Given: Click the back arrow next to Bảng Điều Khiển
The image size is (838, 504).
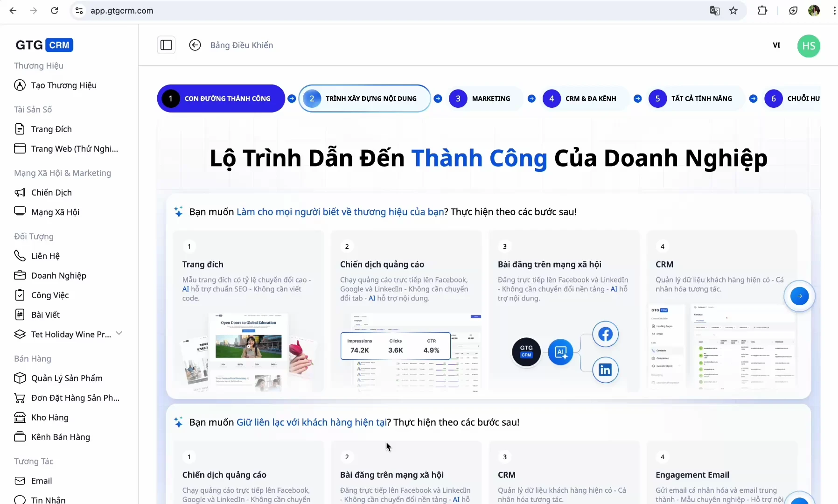Looking at the screenshot, I should [x=195, y=45].
